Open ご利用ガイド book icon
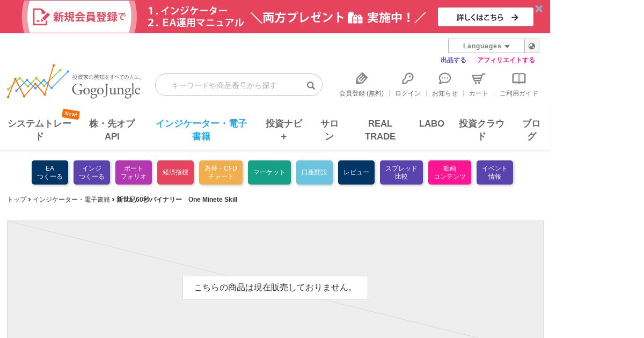This screenshot has height=338, width=644. [519, 79]
